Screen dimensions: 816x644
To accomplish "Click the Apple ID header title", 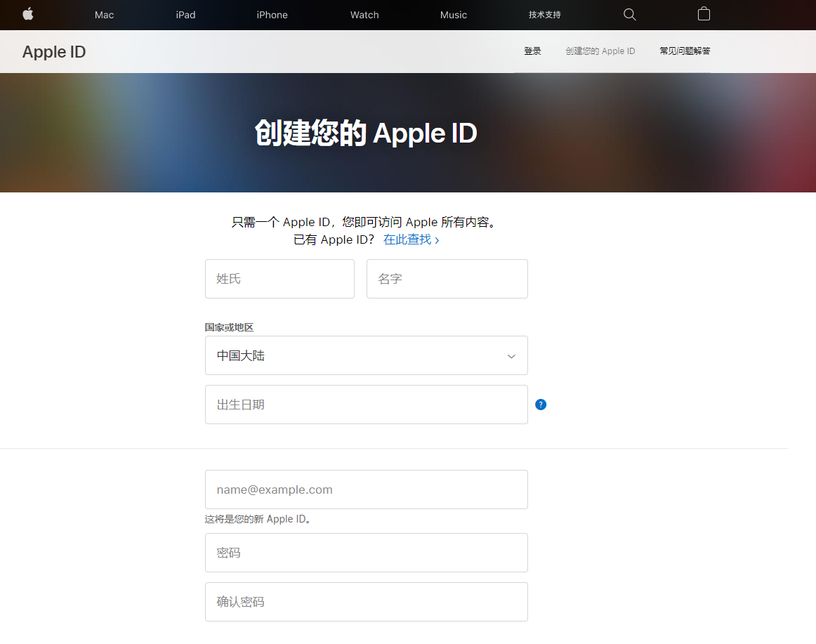I will (54, 51).
